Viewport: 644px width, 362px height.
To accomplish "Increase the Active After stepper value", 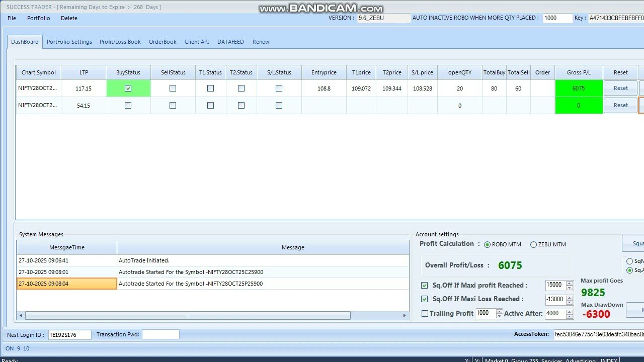I will (x=570, y=311).
